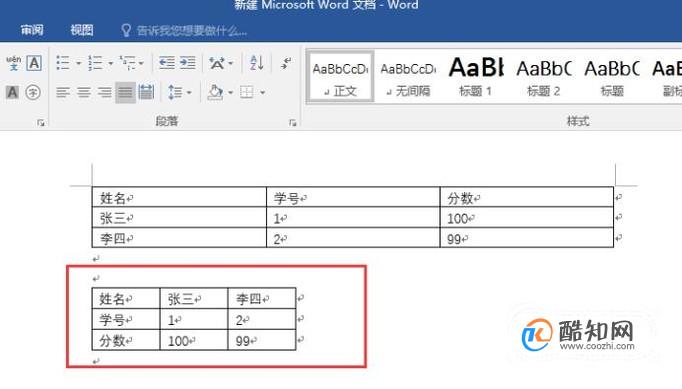The height and width of the screenshot is (389, 682).
Task: Click 姓名 cell in transposed table
Action: [126, 298]
